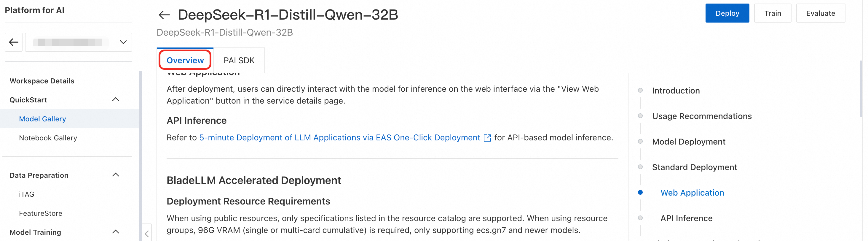
Task: Click the Deploy button
Action: pos(727,13)
